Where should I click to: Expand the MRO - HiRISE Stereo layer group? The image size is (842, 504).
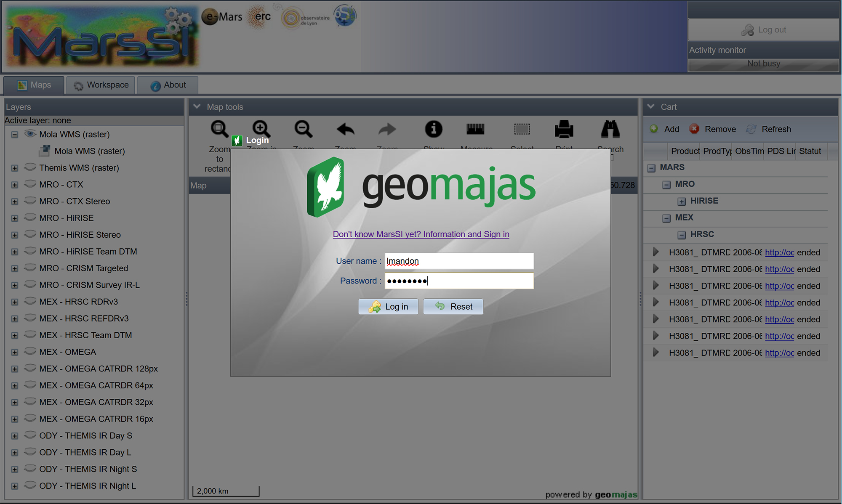pos(15,235)
